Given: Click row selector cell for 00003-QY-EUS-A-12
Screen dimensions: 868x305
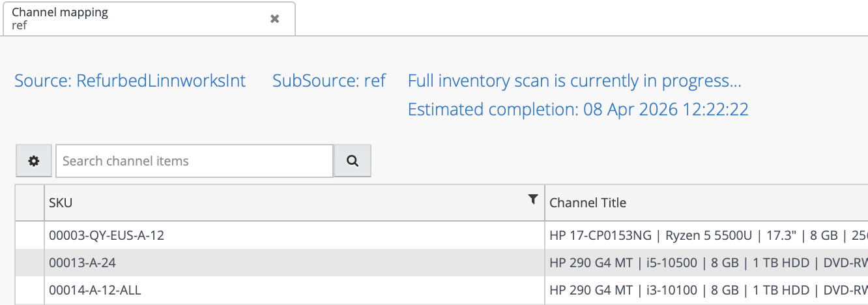Looking at the screenshot, I should [x=30, y=235].
